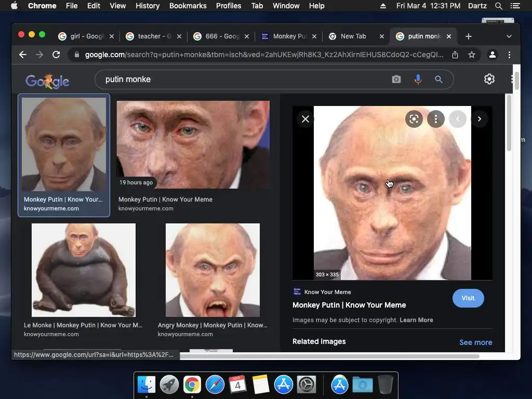Screen dimensions: 532x399
Task: Open the View menu in menu bar
Action: (118, 6)
